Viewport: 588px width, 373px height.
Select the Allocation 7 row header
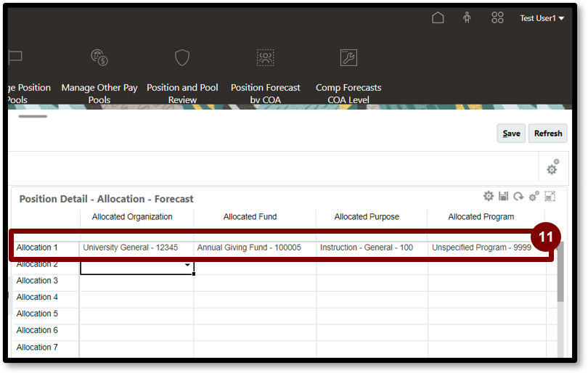(x=37, y=347)
